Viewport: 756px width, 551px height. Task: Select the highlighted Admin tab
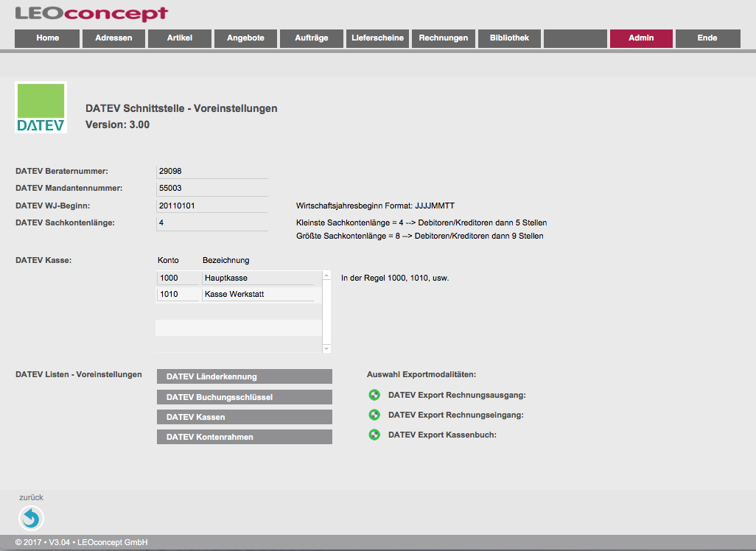pyautogui.click(x=641, y=38)
